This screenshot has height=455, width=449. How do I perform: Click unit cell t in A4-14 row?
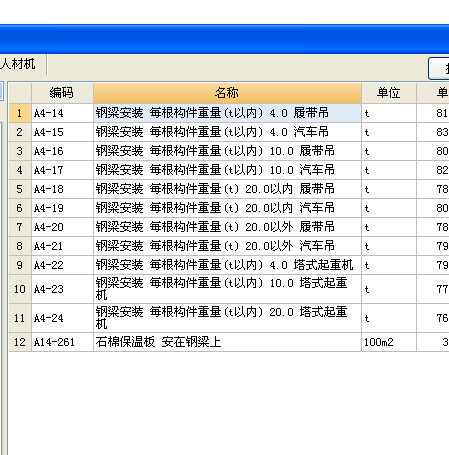point(389,113)
